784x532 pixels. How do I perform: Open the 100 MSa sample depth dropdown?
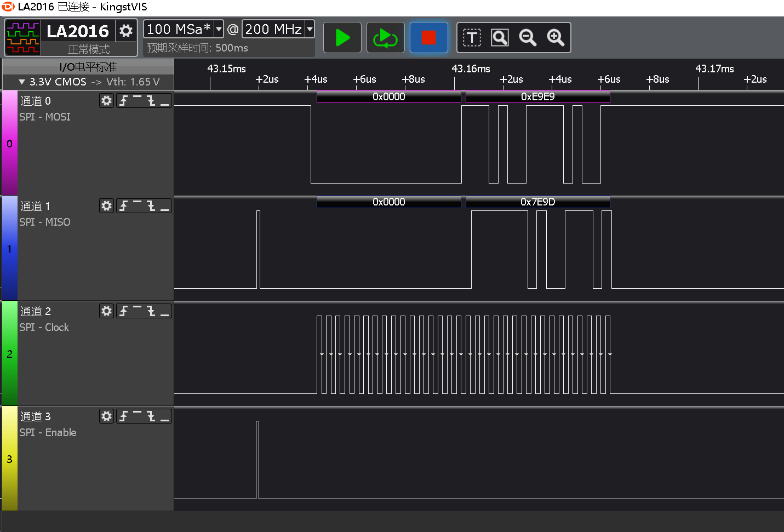(219, 29)
